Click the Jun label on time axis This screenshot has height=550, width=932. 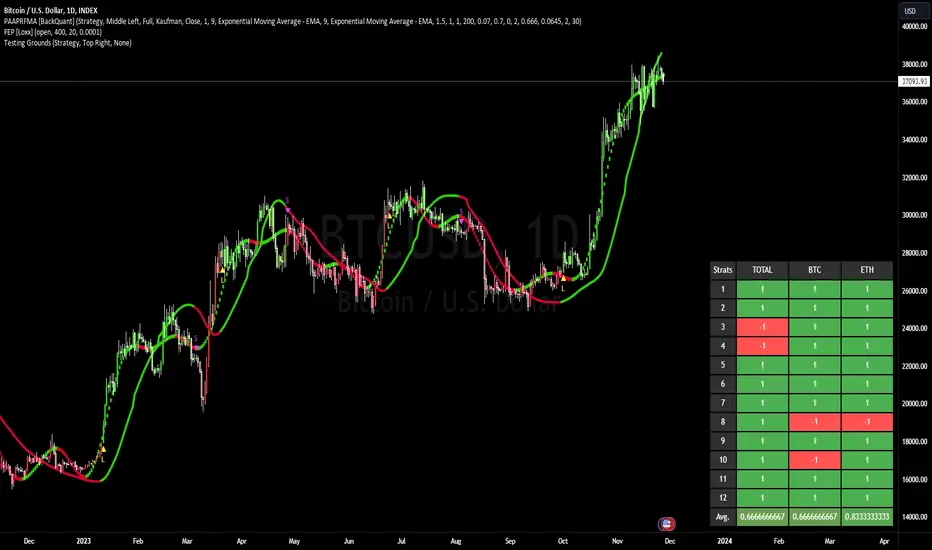(x=349, y=541)
